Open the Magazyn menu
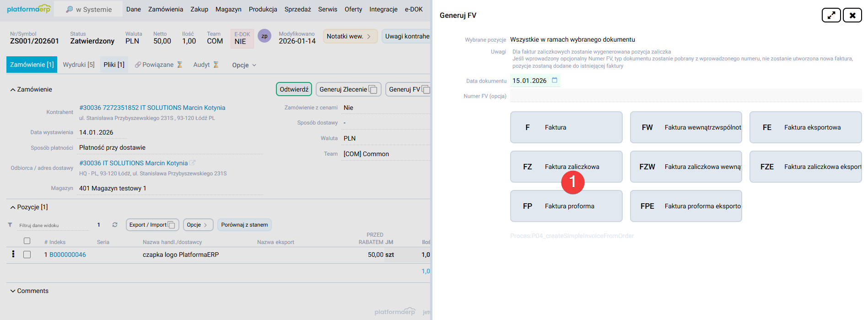The height and width of the screenshot is (320, 868). pos(228,9)
